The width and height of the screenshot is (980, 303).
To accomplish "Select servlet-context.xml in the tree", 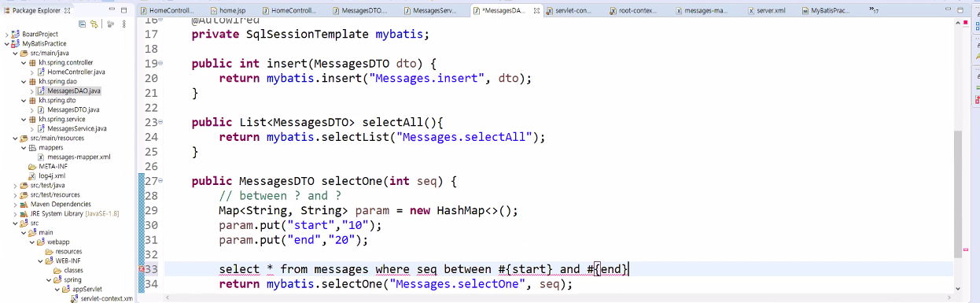I will tap(106, 299).
